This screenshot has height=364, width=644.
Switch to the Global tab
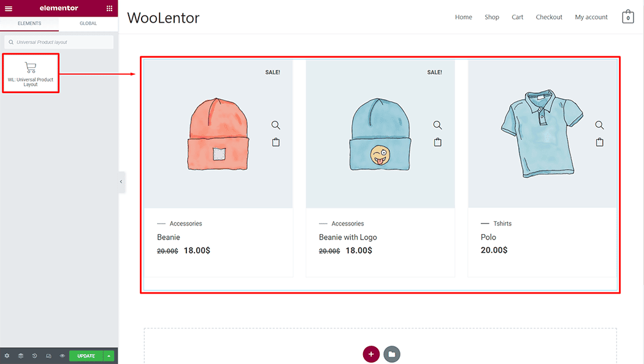coord(88,23)
